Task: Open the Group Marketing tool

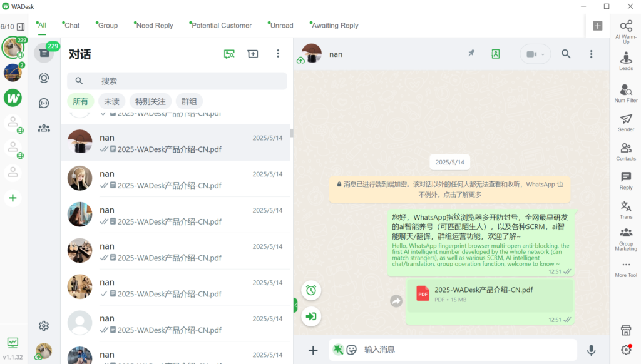Action: tap(626, 240)
